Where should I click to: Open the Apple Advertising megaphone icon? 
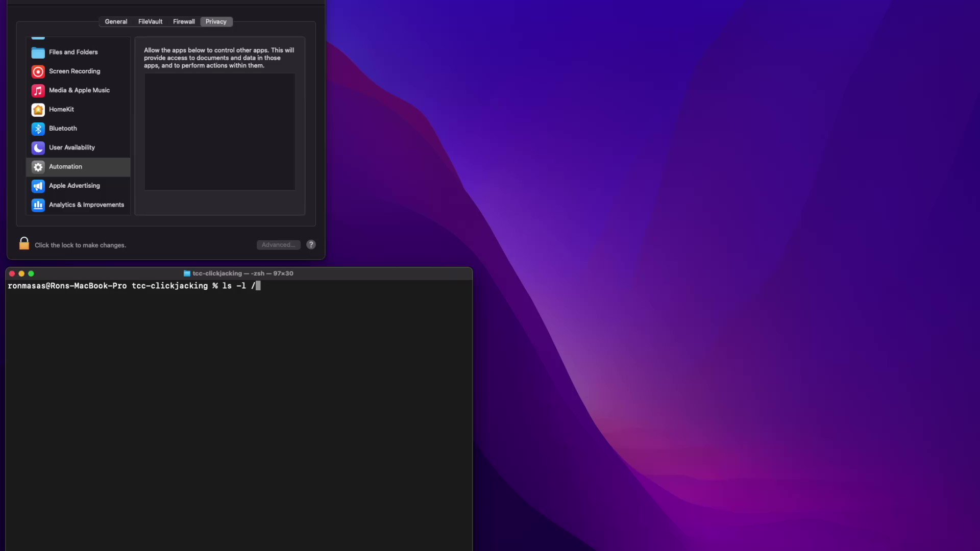click(x=38, y=186)
